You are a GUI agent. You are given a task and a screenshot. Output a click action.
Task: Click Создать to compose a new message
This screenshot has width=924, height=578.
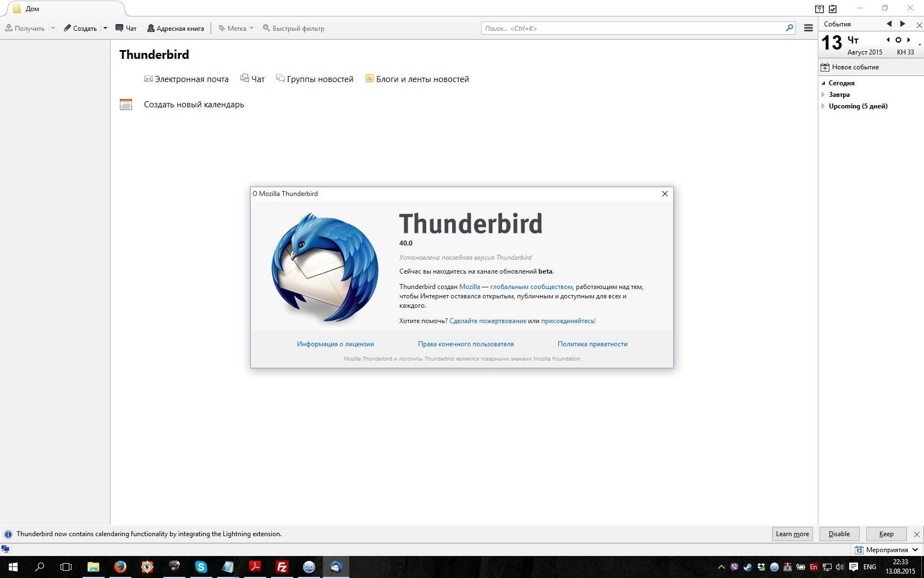tap(80, 28)
